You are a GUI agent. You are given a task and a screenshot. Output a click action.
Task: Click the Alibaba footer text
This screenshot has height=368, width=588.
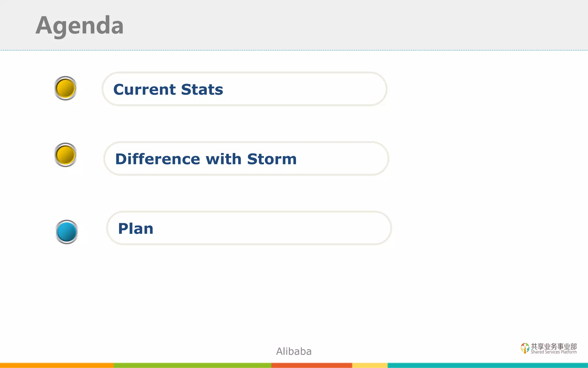pos(294,351)
